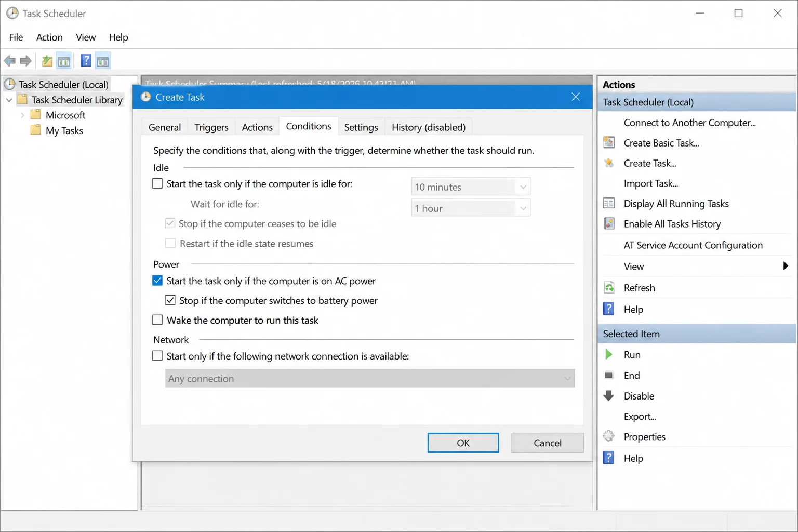The height and width of the screenshot is (532, 798).
Task: Open the 1 hour wait dropdown
Action: point(471,208)
